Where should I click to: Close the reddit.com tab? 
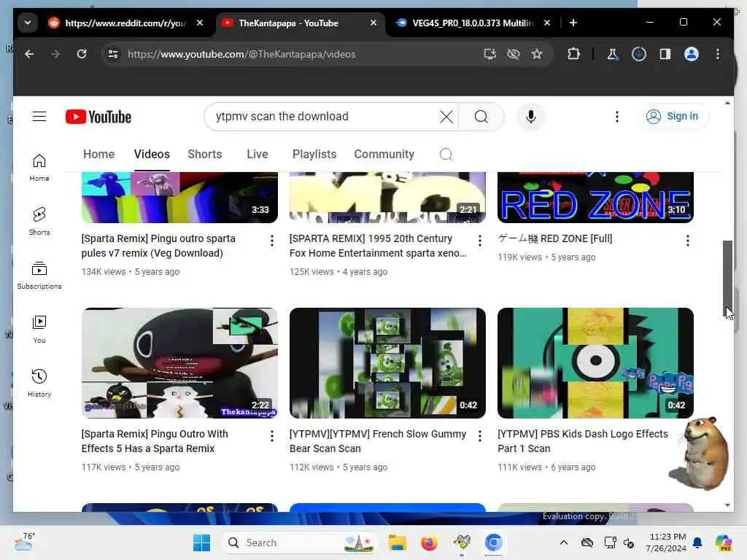(200, 23)
